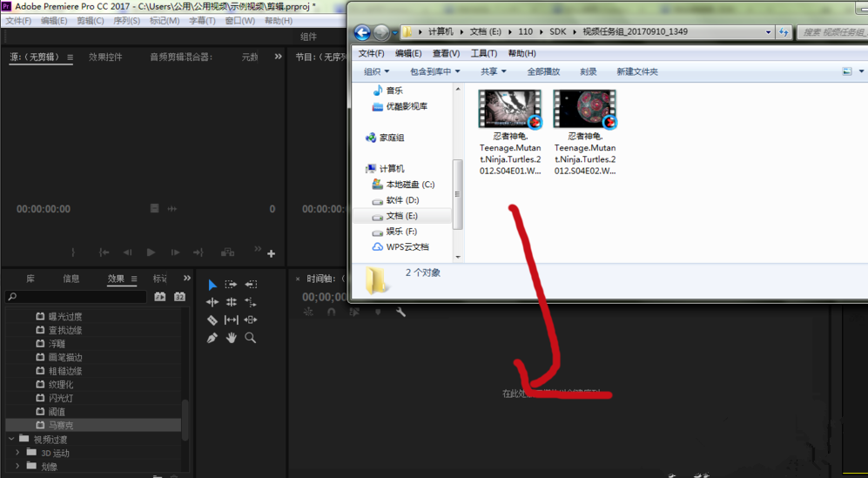Image resolution: width=868 pixels, height=478 pixels.
Task: Toggle accelerated effects filter in Effects panel
Action: pyautogui.click(x=160, y=297)
